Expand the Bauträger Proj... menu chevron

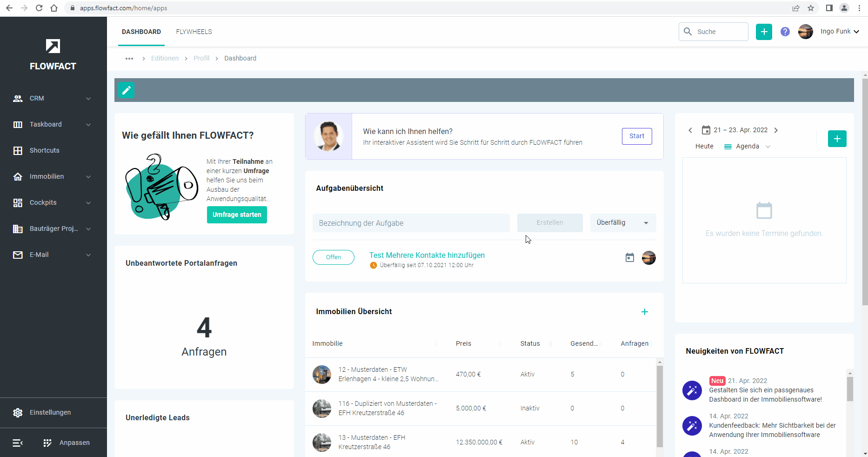[x=88, y=229]
